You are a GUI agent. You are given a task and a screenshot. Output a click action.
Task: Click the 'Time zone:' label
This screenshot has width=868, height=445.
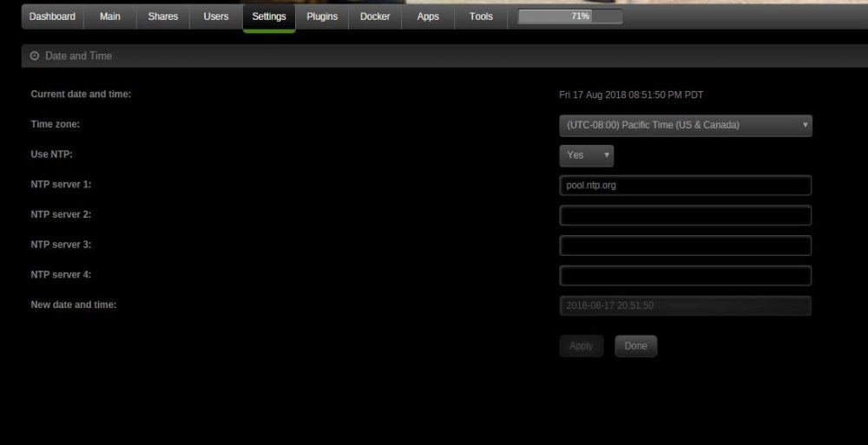pos(56,124)
